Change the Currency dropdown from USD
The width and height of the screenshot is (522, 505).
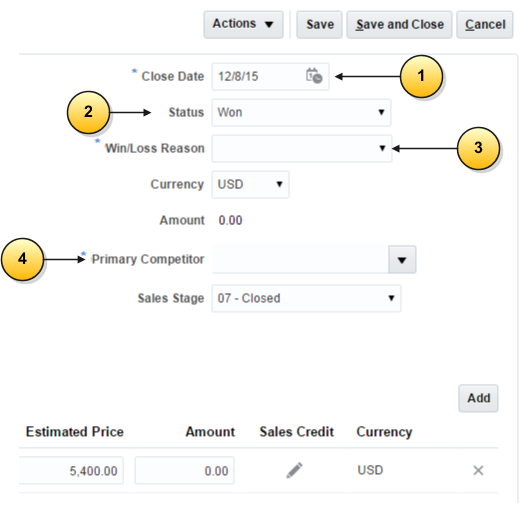pyautogui.click(x=250, y=184)
